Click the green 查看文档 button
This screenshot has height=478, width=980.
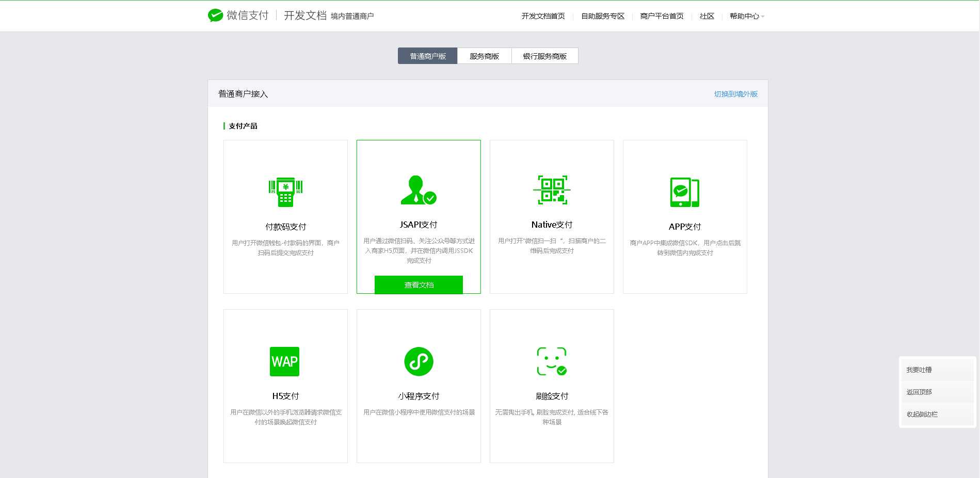click(x=419, y=285)
